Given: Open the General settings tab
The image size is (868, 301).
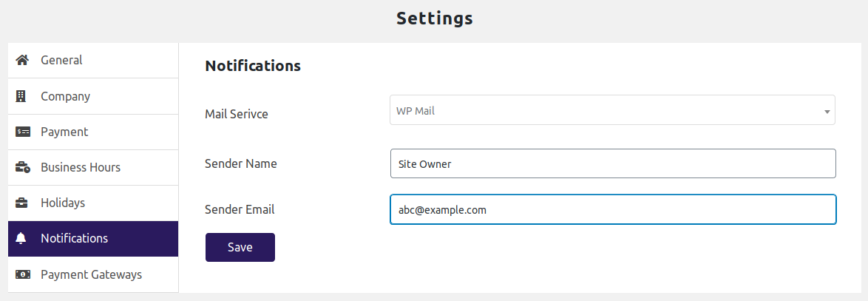Looking at the screenshot, I should point(61,60).
